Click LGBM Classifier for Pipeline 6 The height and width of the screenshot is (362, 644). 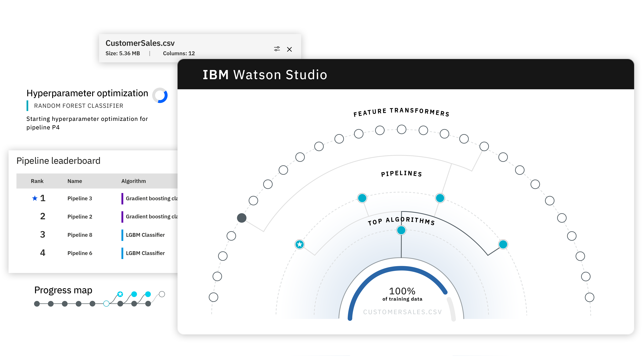tap(145, 253)
